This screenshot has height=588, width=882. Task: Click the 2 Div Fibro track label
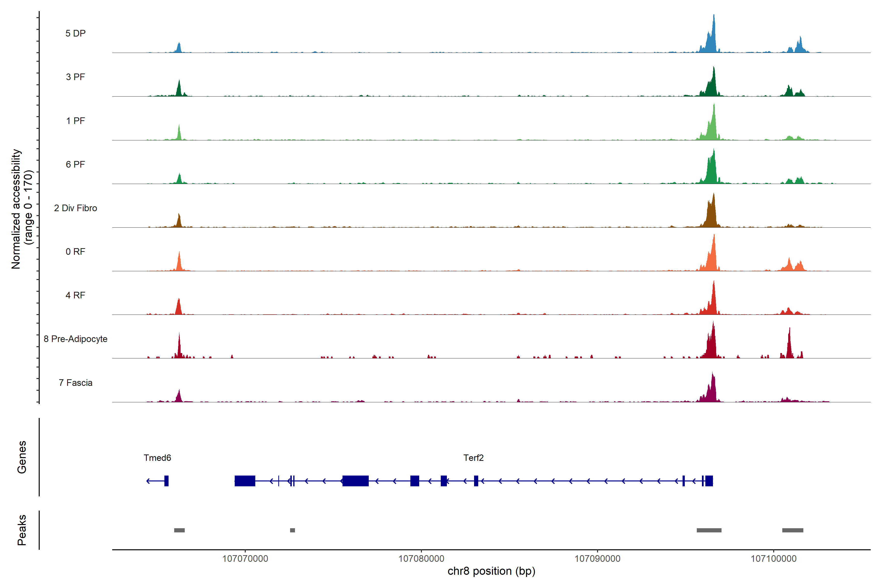click(75, 208)
